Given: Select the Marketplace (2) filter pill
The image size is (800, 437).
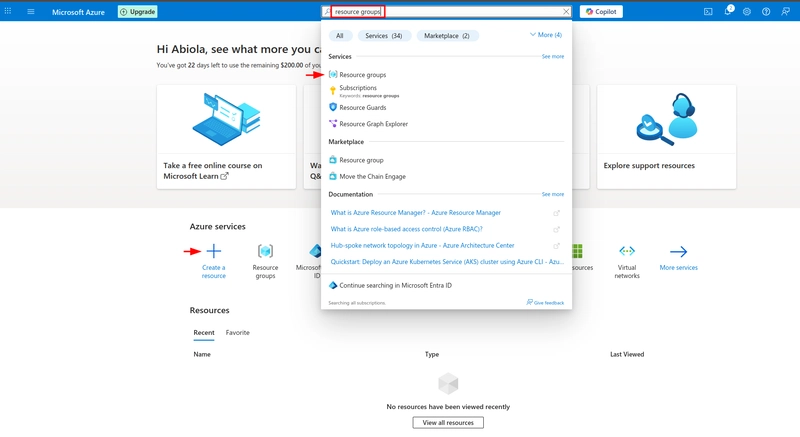Looking at the screenshot, I should point(447,36).
